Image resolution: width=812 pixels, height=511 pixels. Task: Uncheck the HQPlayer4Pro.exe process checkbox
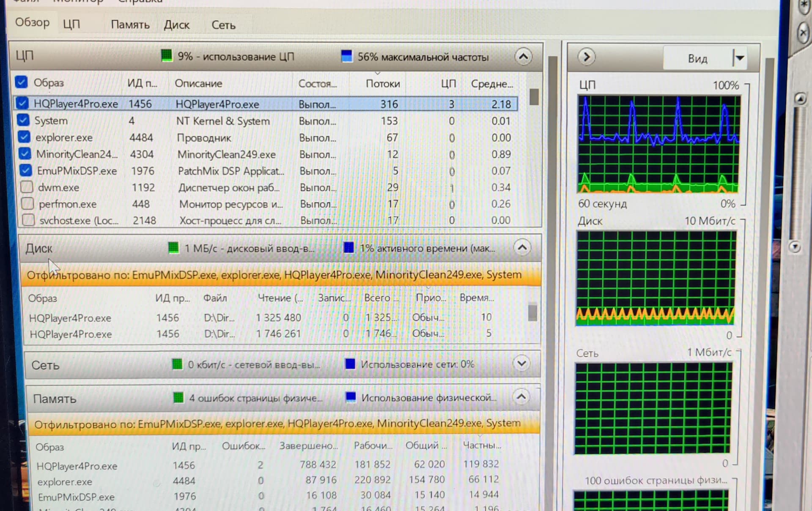pyautogui.click(x=22, y=103)
